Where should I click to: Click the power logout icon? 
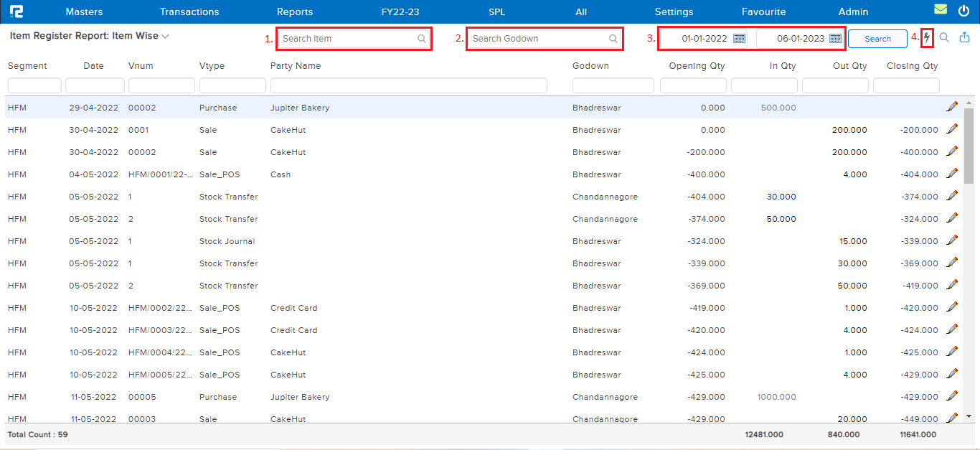click(x=963, y=11)
